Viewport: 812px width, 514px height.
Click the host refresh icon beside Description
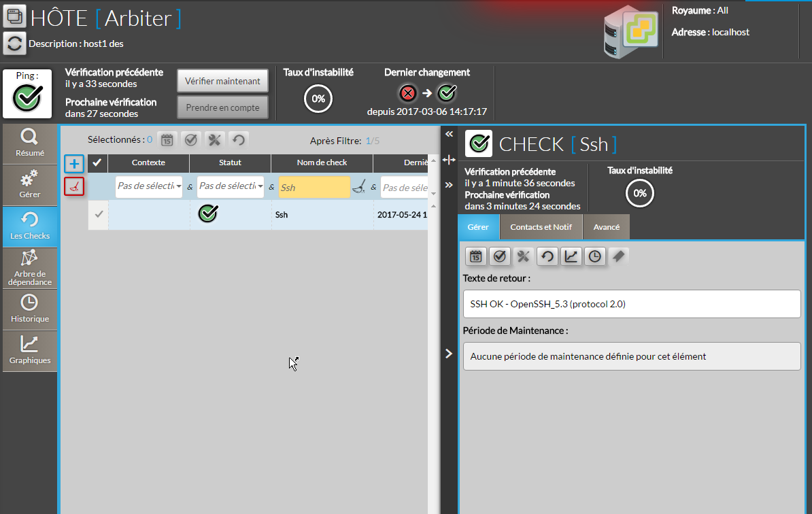click(x=14, y=43)
